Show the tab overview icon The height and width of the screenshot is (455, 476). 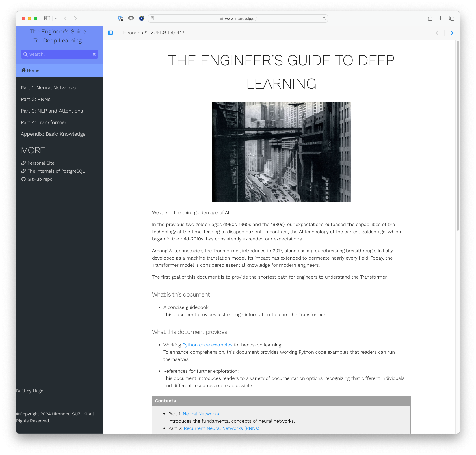coord(451,18)
